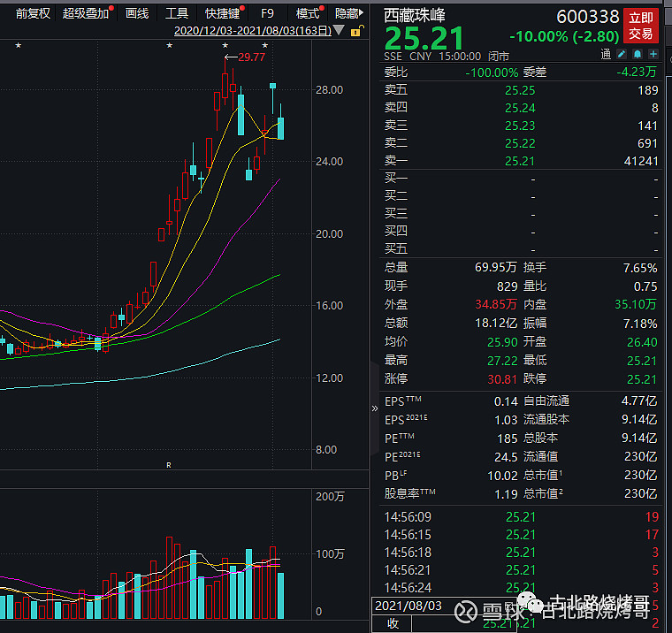This screenshot has height=633, width=672.
Task: Open the 工具 tools menu
Action: pos(177,14)
